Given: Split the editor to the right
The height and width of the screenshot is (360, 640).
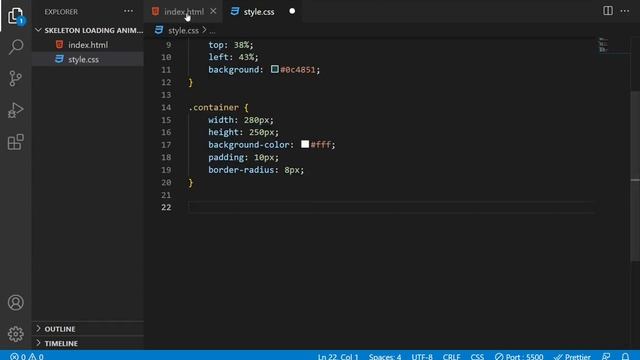Looking at the screenshot, I should tap(607, 11).
